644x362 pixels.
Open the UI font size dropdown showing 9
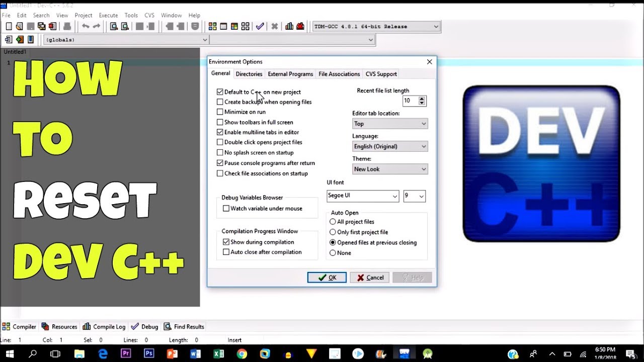(415, 196)
